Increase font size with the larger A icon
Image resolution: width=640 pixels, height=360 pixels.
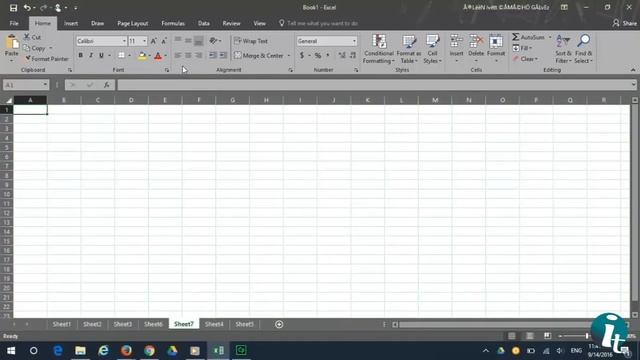click(x=153, y=41)
